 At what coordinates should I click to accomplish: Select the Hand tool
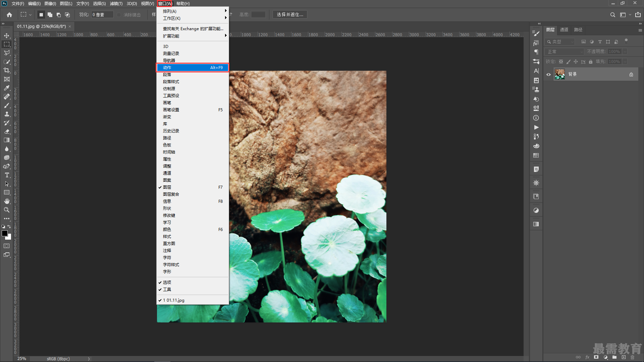point(7,201)
